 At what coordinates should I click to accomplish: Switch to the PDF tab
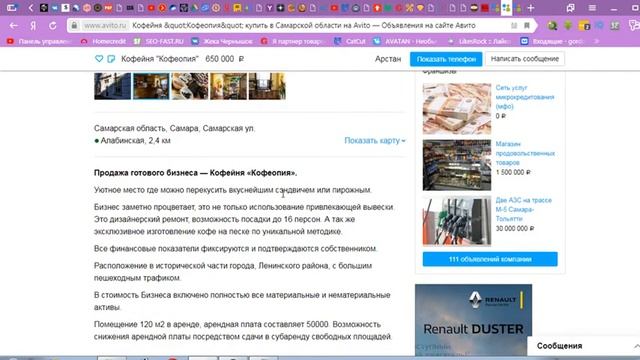108,8
